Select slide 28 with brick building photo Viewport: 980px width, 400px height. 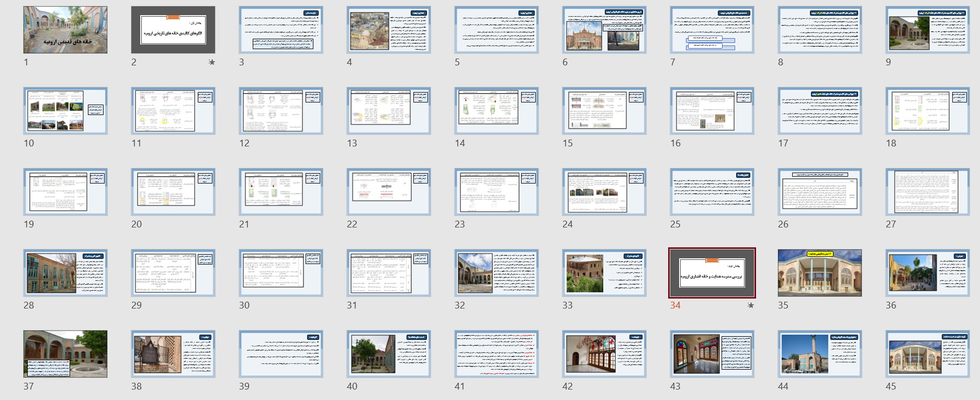coord(65,273)
